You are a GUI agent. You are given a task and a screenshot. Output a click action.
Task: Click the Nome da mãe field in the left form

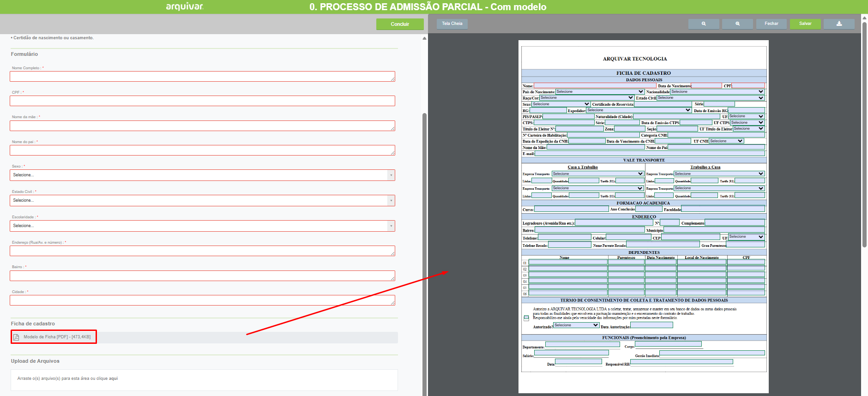click(x=202, y=126)
